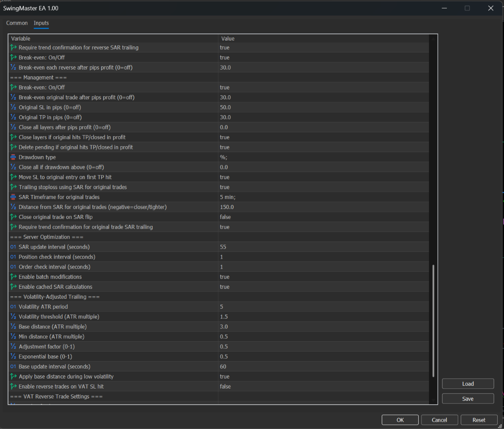
Task: Click the boolean icon beside 'Move SL to original entry'
Action: 13,177
